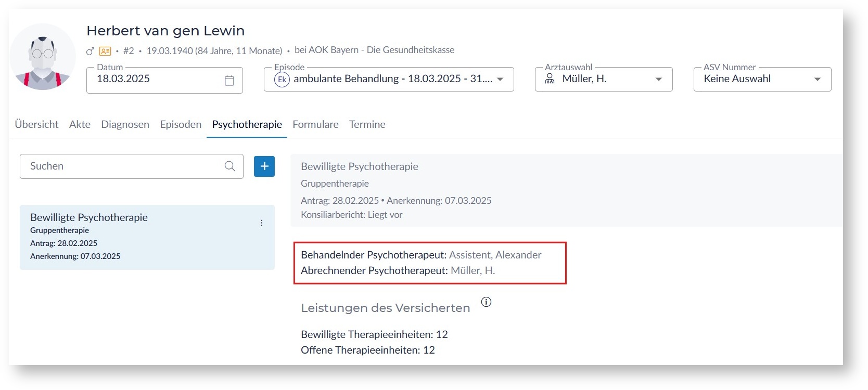Open the Termine tab
Screen dimensions: 868x390
[x=367, y=125]
